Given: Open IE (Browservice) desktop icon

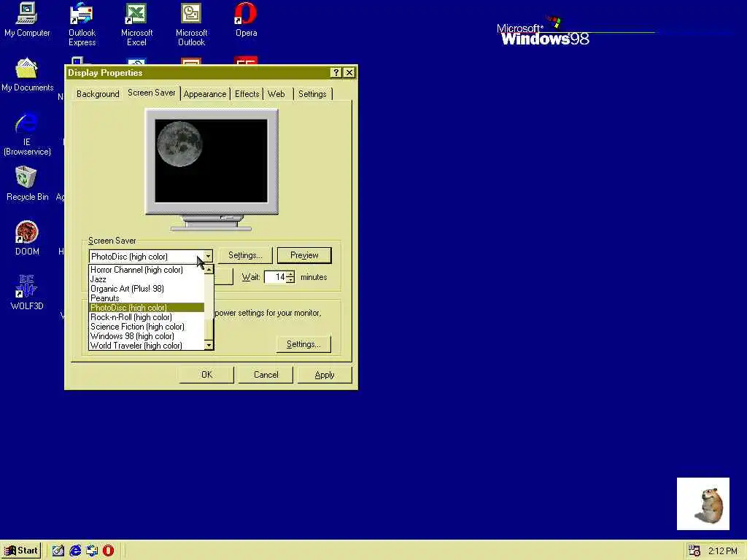Looking at the screenshot, I should [27, 134].
